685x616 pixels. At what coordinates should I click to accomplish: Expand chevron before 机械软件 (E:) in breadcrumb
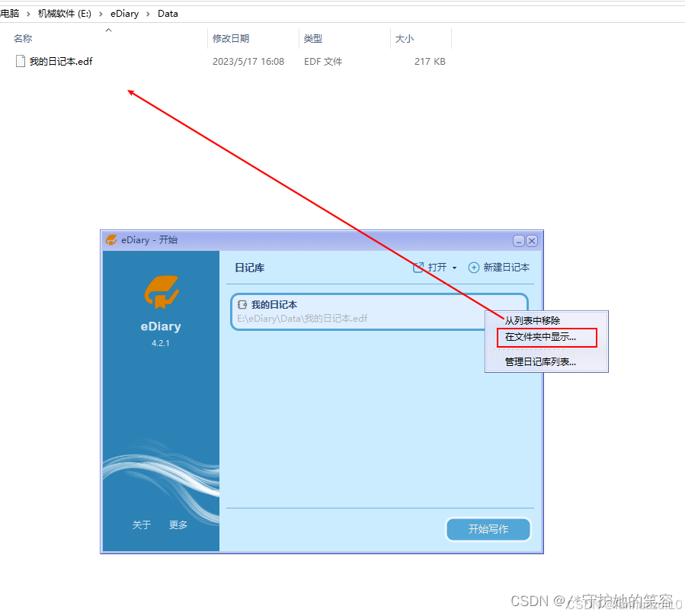(28, 14)
